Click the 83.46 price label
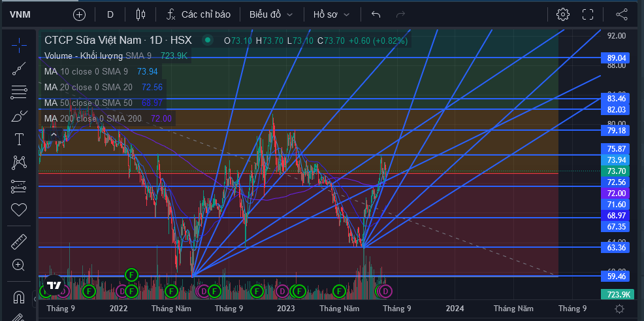This screenshot has width=644, height=321. pos(615,99)
